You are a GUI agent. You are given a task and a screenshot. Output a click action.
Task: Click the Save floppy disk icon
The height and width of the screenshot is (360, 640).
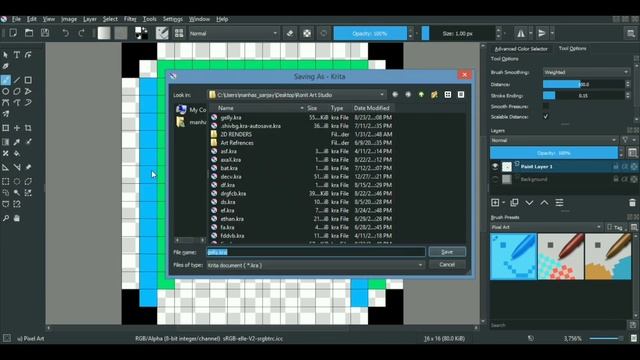(45, 33)
